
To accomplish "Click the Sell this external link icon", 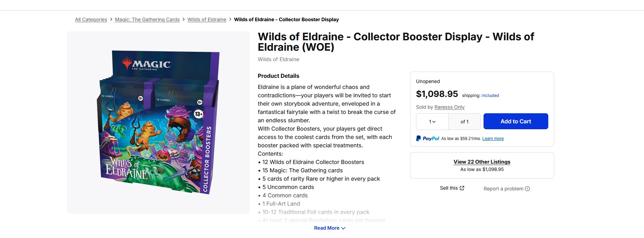I will tap(462, 188).
